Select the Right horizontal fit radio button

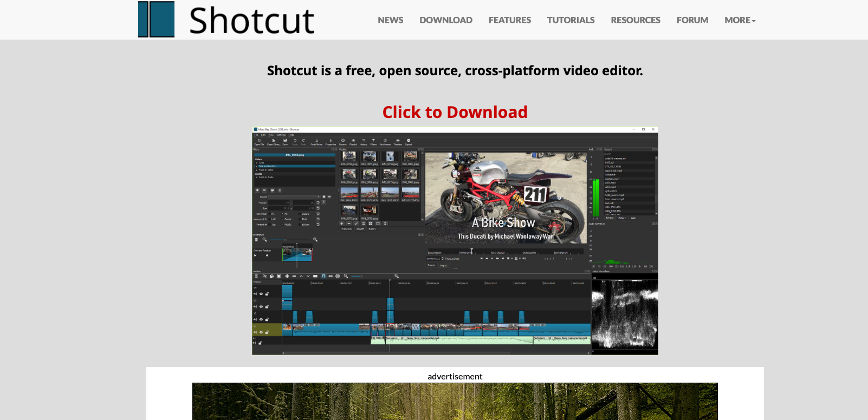[300, 219]
